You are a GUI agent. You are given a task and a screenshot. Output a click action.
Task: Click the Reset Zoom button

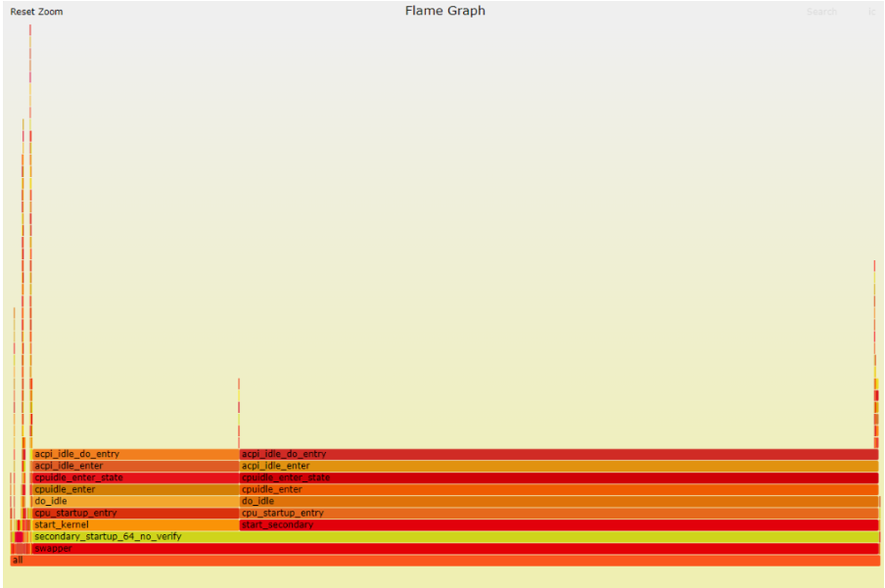pyautogui.click(x=36, y=12)
